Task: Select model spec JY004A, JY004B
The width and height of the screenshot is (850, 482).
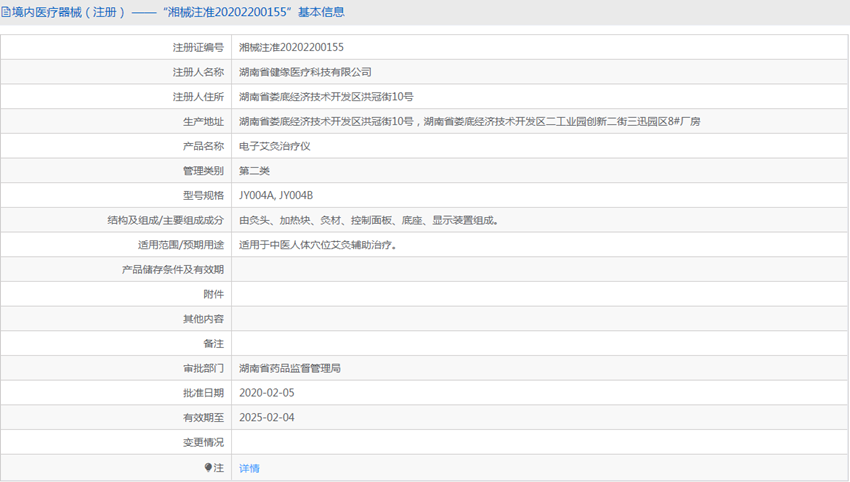Action: 276,195
